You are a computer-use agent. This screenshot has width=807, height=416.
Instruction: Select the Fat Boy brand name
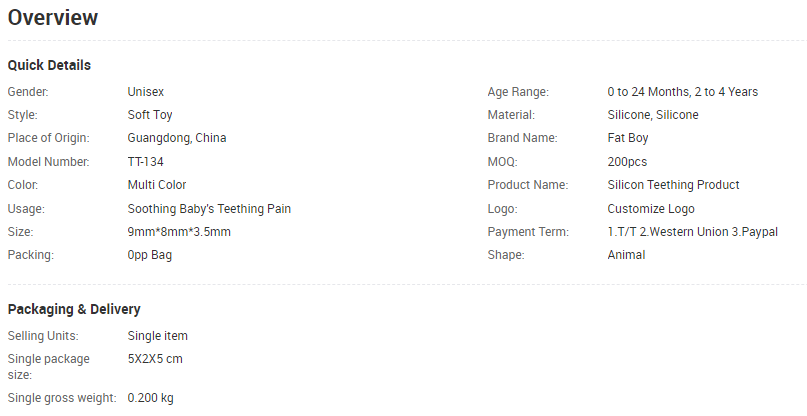pos(628,138)
